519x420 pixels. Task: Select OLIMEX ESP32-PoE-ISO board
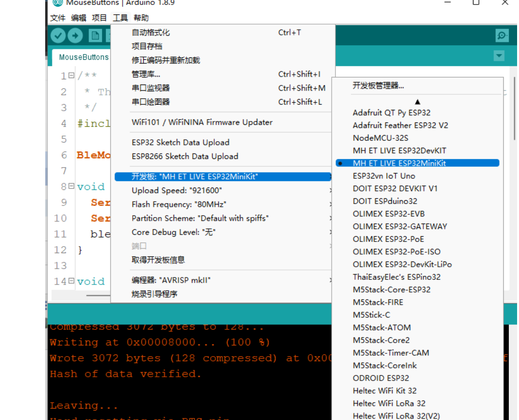417,252
